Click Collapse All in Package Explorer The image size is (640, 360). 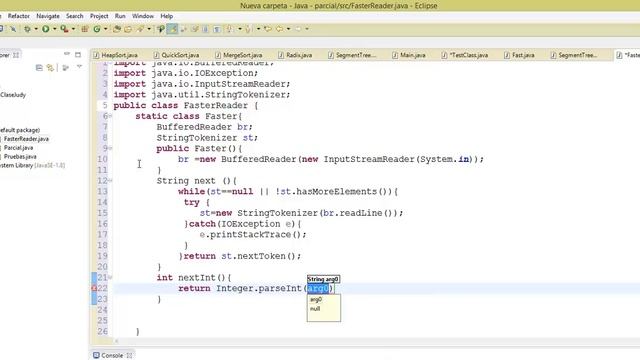click(39, 67)
